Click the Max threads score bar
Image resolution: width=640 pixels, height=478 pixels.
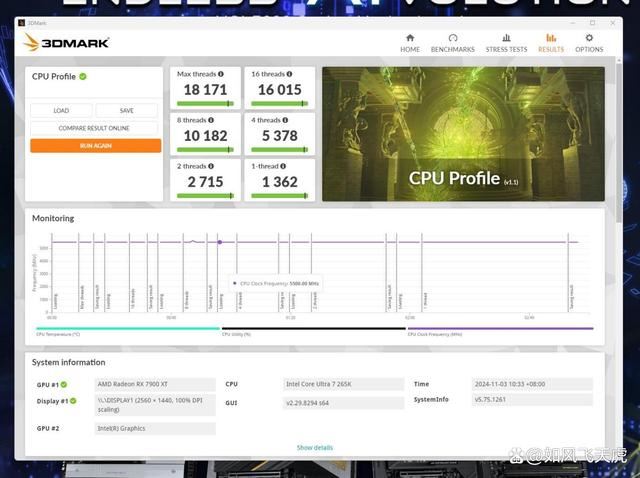point(205,104)
